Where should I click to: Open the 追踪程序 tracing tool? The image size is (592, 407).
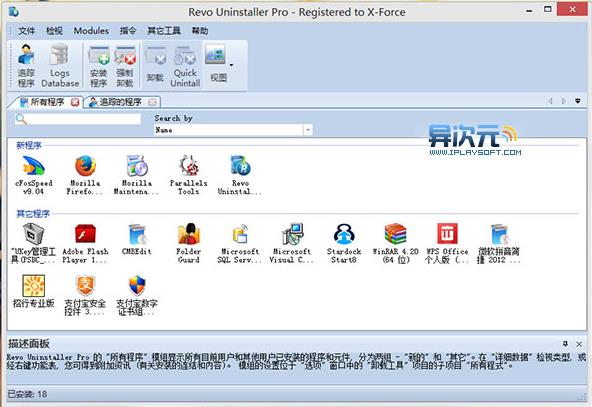pos(26,66)
